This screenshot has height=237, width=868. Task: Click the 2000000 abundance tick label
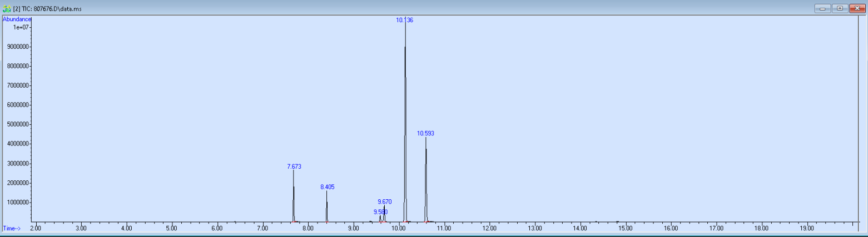pos(18,183)
